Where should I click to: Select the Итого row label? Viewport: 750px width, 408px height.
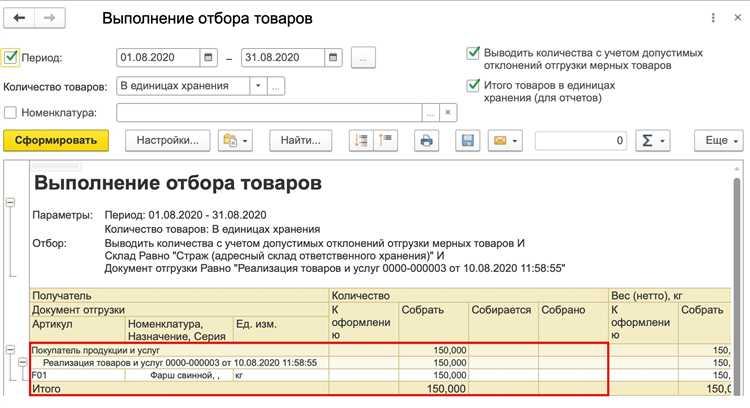[x=180, y=388]
